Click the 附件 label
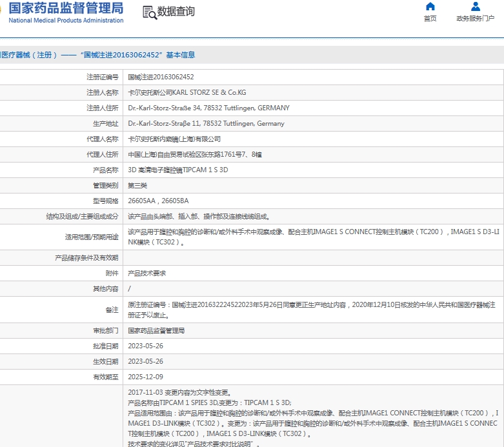The height and width of the screenshot is (447, 504). [112, 273]
